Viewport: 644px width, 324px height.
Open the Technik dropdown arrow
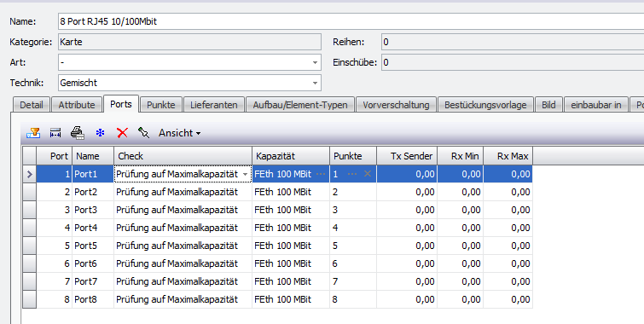click(x=315, y=83)
